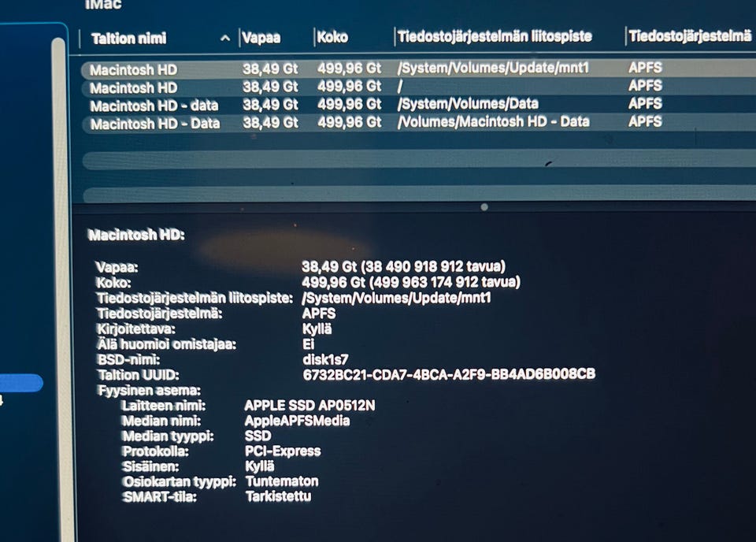Click the Median nimi: label
Viewport: 756px width, 542px height.
(161, 421)
